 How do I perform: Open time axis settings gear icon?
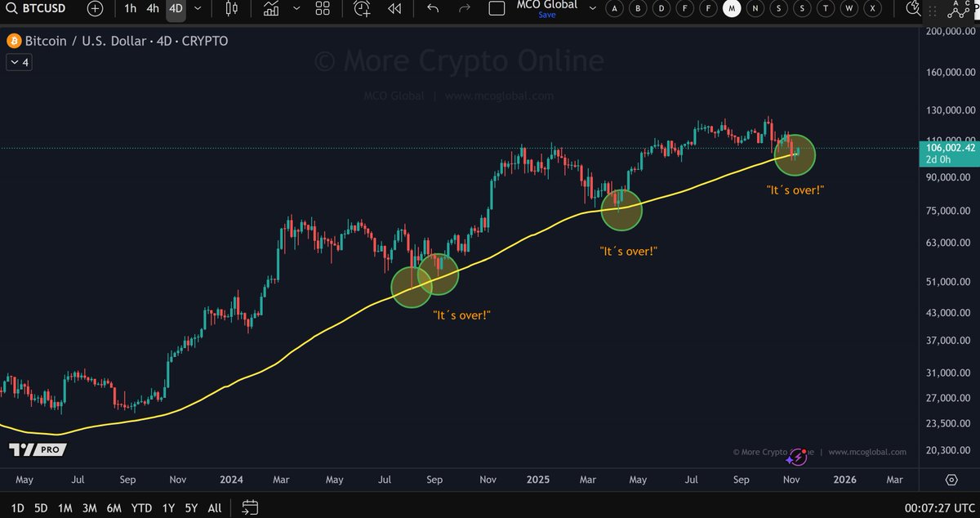click(x=951, y=480)
